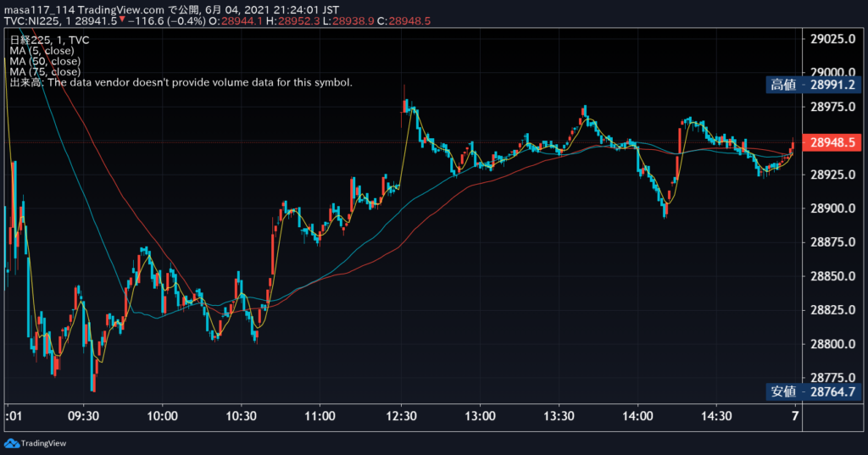
Task: Click the 28775.0 price axis label
Action: (832, 378)
